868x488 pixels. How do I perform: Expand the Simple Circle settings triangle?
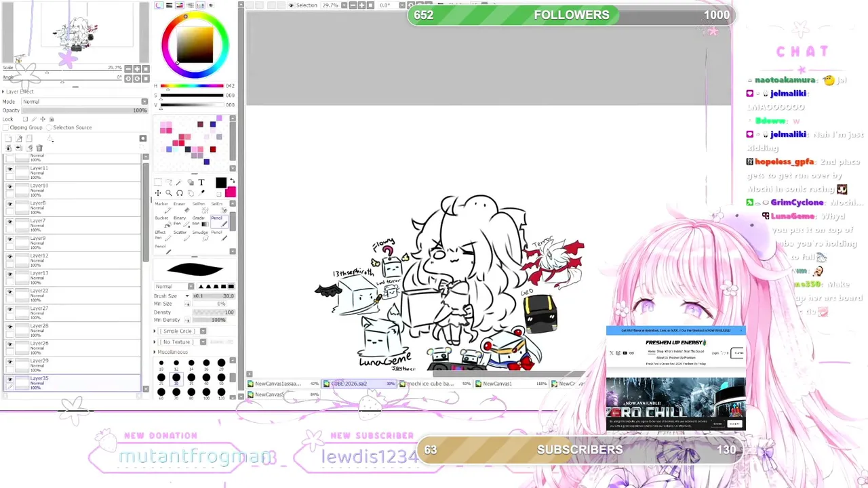155,331
